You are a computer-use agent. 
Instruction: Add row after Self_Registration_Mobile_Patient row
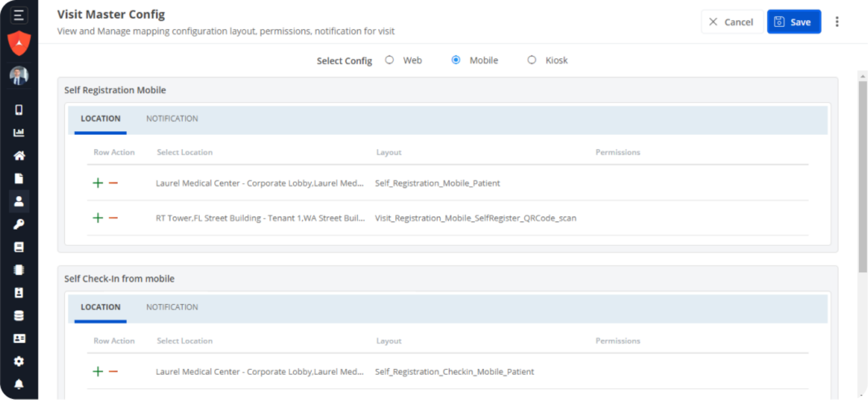tap(98, 183)
